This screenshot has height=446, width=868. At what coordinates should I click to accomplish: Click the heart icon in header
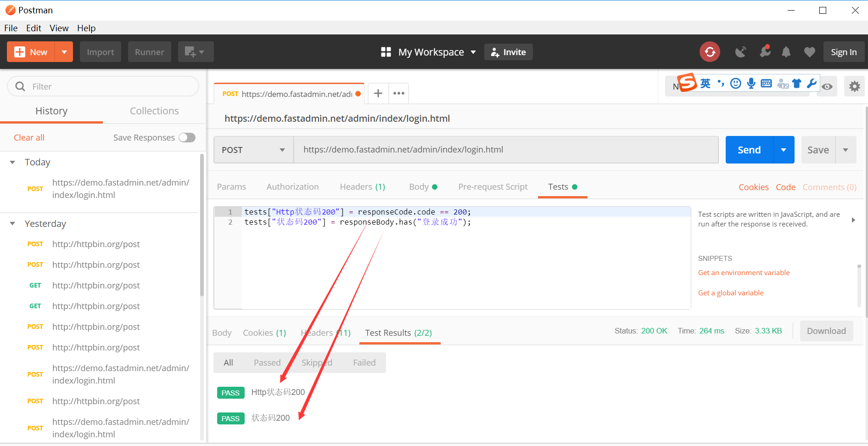(x=810, y=52)
